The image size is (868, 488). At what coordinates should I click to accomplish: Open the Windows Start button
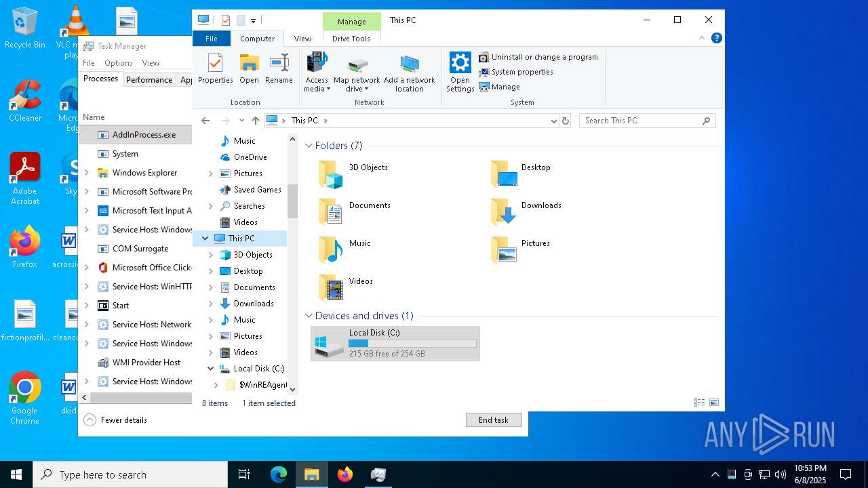(16, 474)
